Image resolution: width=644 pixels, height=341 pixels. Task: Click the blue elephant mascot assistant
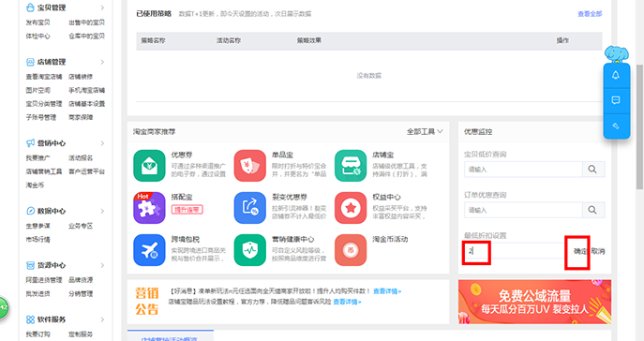pos(617,54)
